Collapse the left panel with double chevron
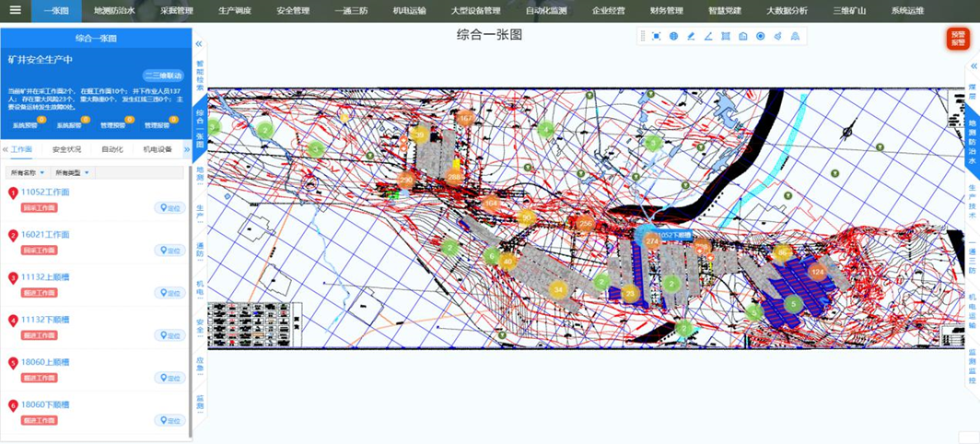Viewport: 980px width, 444px height. [199, 44]
